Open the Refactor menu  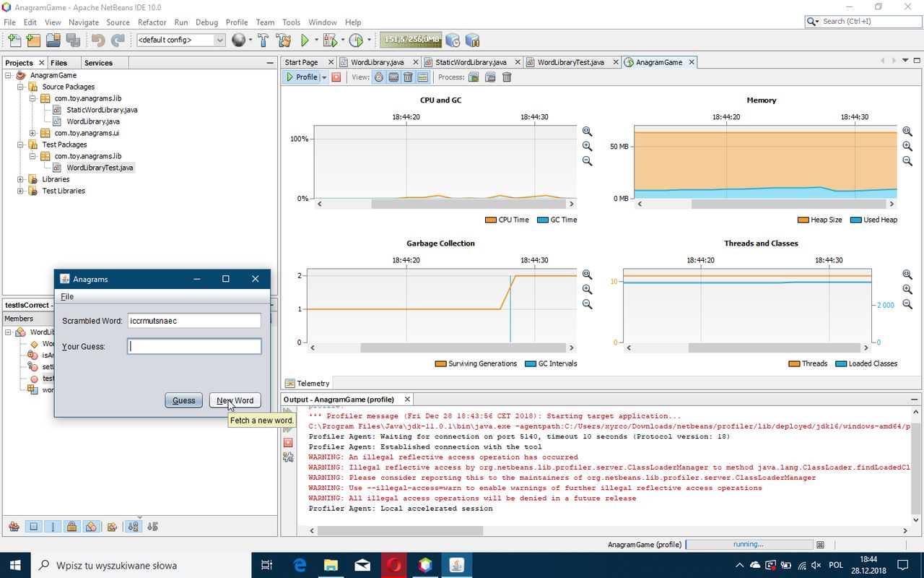(152, 22)
